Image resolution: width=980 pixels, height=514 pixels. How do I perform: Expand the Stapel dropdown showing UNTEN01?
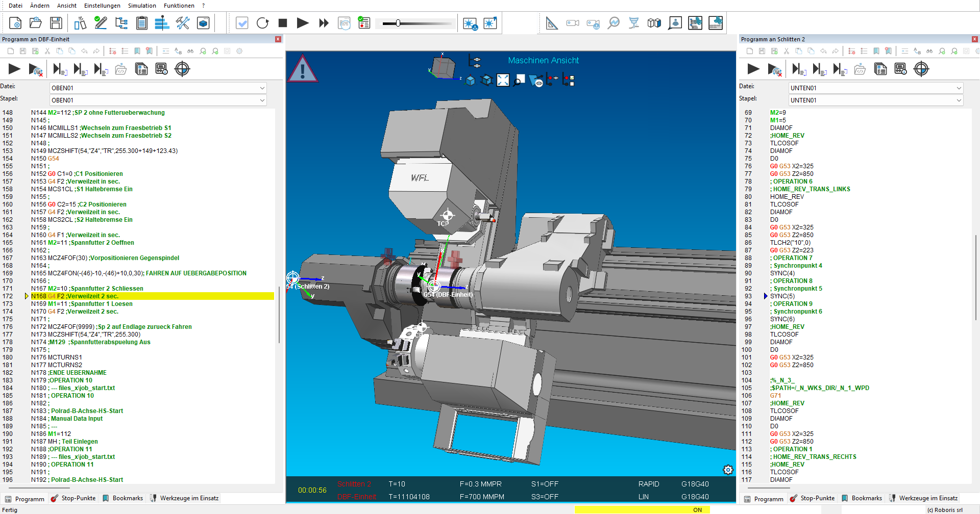[x=875, y=100]
